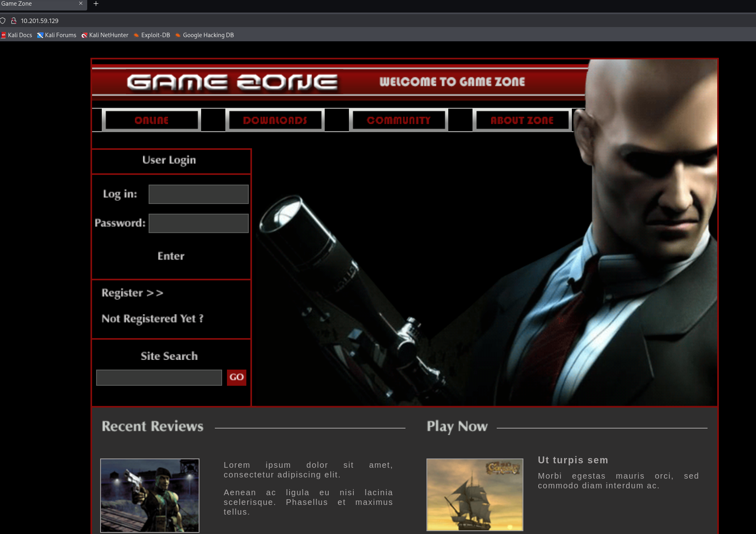The image size is (756, 534).
Task: Open the Kali Forums bookmark
Action: point(57,35)
